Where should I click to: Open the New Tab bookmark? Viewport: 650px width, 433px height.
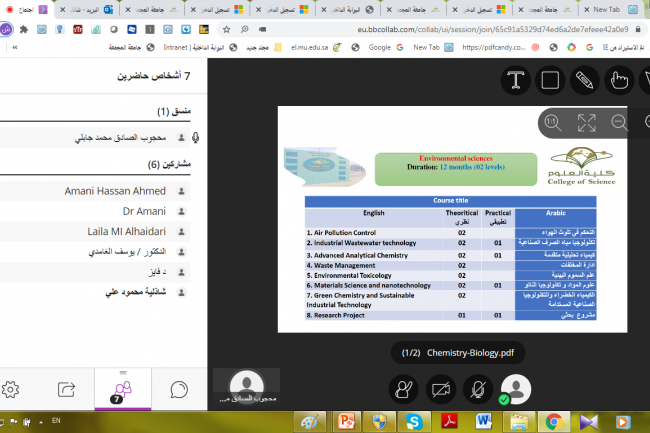point(433,48)
